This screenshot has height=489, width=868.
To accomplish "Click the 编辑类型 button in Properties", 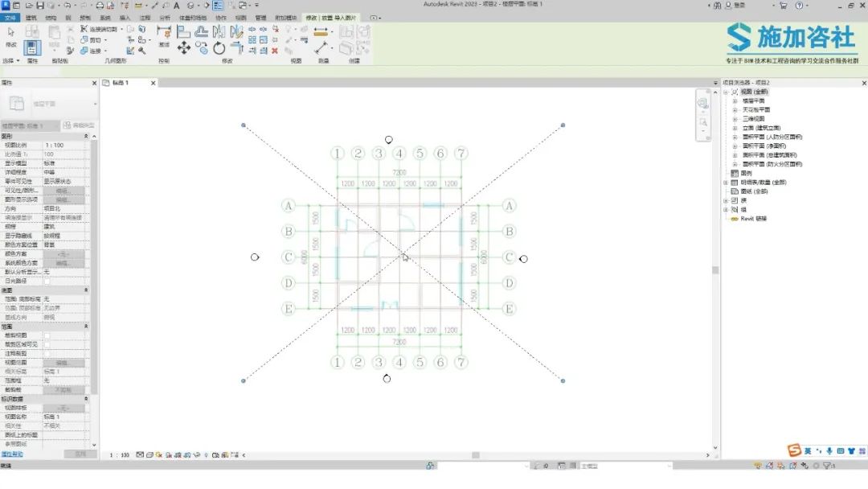I will click(x=79, y=125).
